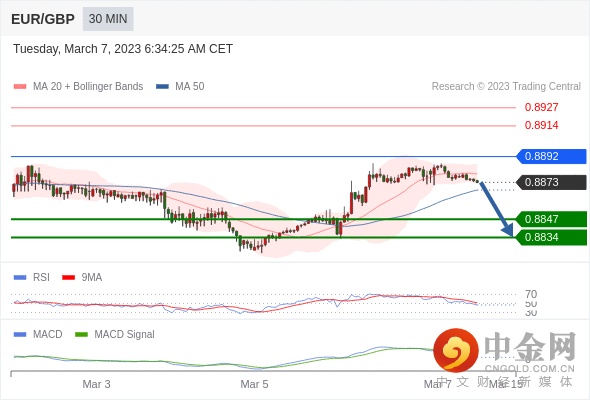Toggle the MA 50 legend entry
This screenshot has width=590, height=400.
click(x=180, y=87)
